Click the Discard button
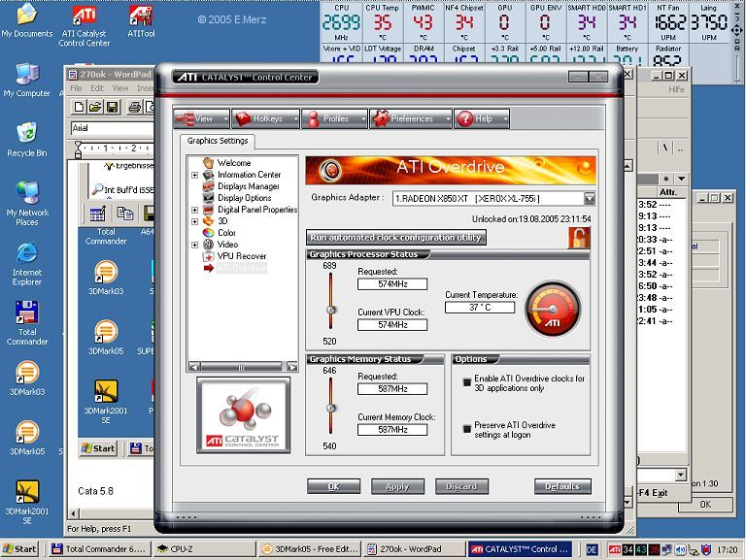This screenshot has height=560, width=746. pyautogui.click(x=461, y=486)
